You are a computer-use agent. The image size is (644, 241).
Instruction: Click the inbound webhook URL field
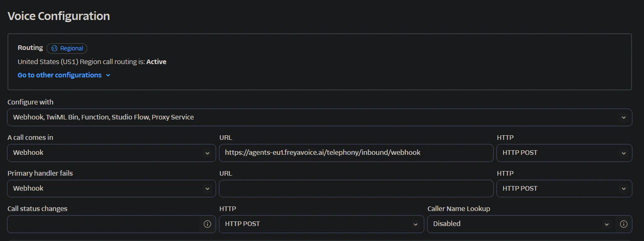pyautogui.click(x=356, y=153)
